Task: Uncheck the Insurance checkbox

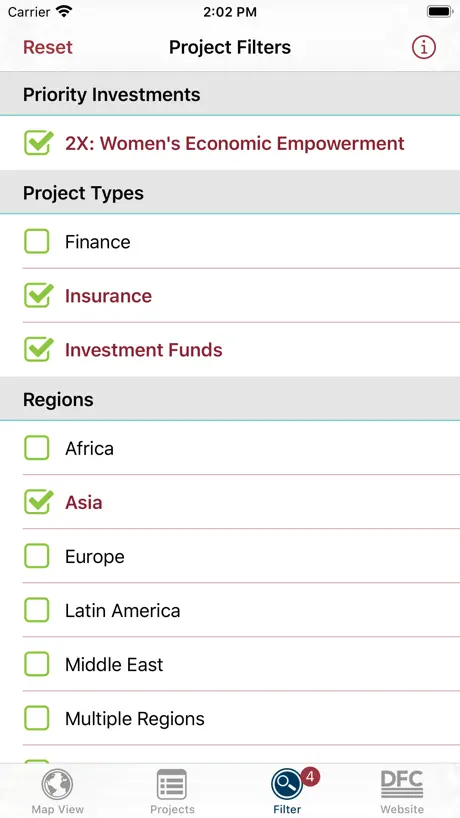Action: (x=38, y=296)
